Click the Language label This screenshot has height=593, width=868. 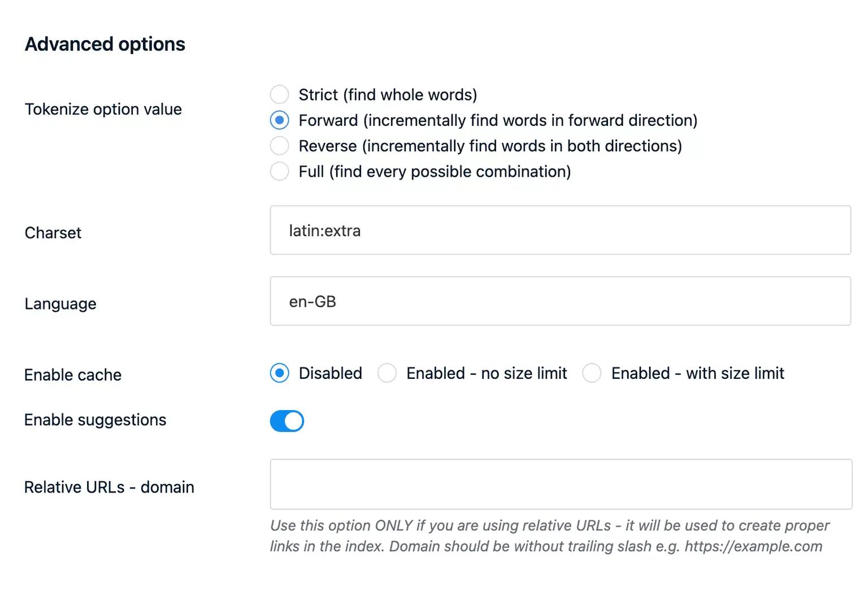coord(60,303)
